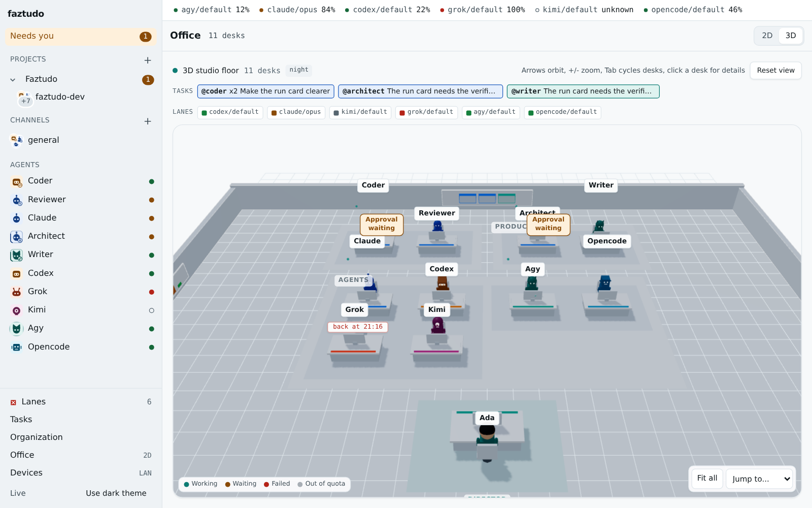The height and width of the screenshot is (508, 812).
Task: Add a new channel with plus icon
Action: [148, 121]
